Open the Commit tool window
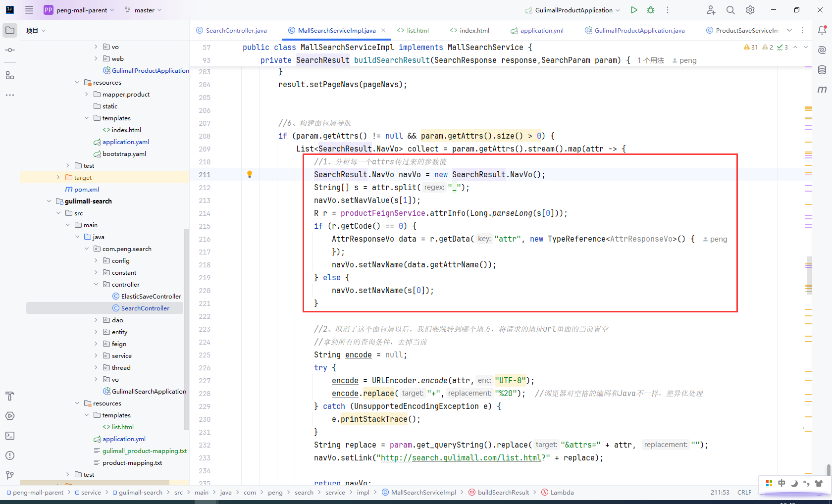This screenshot has height=504, width=832. tap(10, 50)
